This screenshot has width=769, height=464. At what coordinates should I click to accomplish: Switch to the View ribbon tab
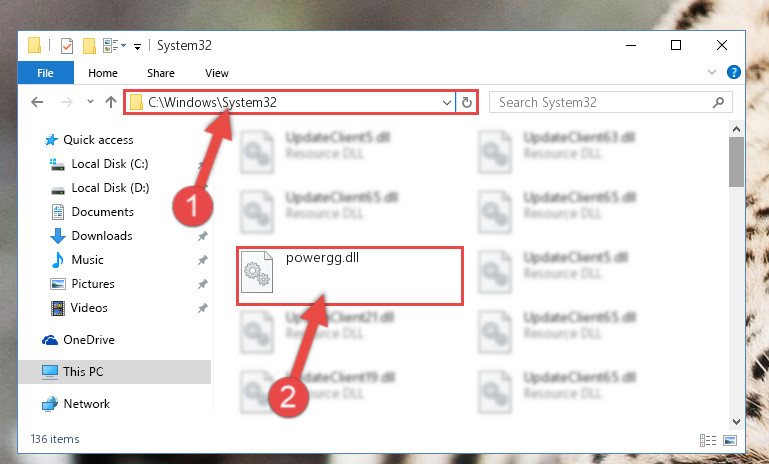217,73
